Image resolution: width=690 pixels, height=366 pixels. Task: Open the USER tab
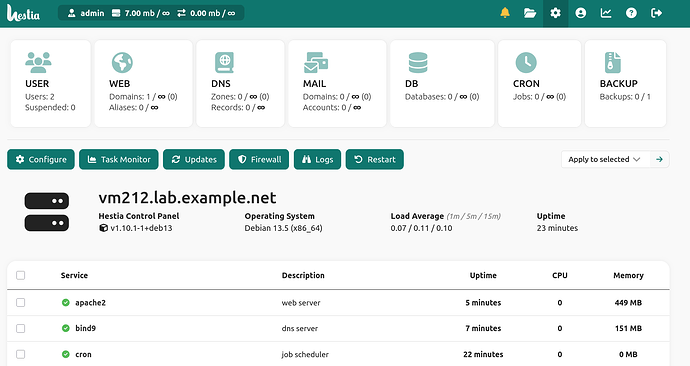point(51,84)
